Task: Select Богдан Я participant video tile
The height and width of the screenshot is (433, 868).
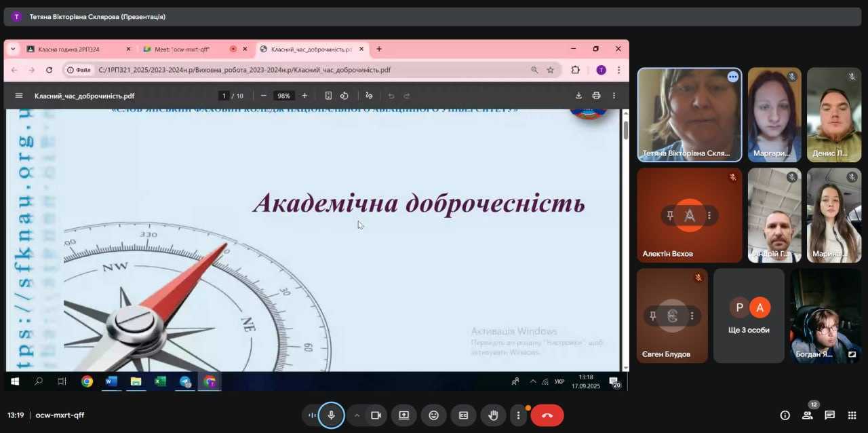Action: 826,316
